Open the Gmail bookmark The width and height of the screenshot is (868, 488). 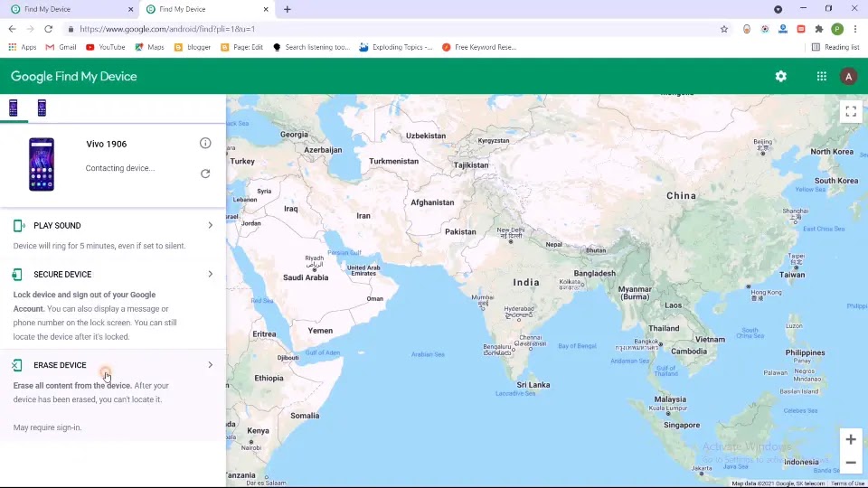61,47
